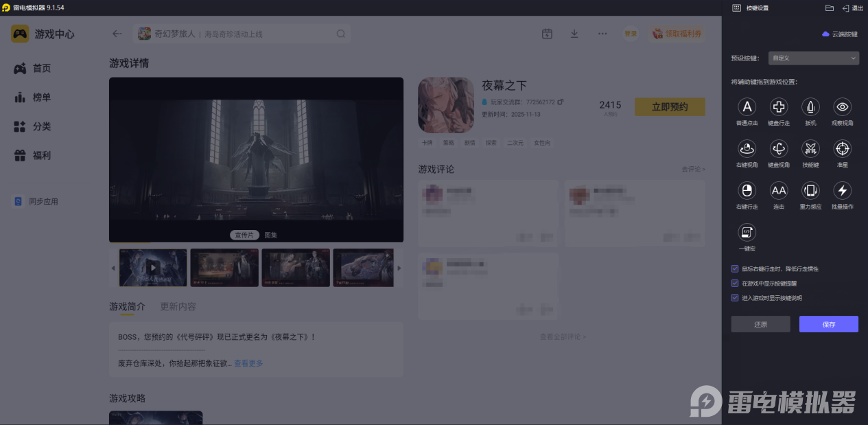Click the 还原 restore button
Screen dimensions: 868x425
point(760,324)
